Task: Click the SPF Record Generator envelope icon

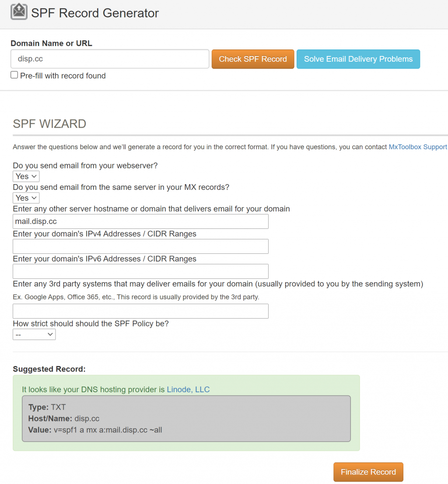Action: (x=19, y=12)
